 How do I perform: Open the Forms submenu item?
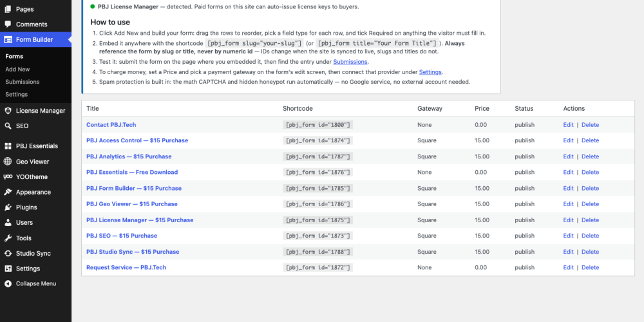click(x=14, y=56)
